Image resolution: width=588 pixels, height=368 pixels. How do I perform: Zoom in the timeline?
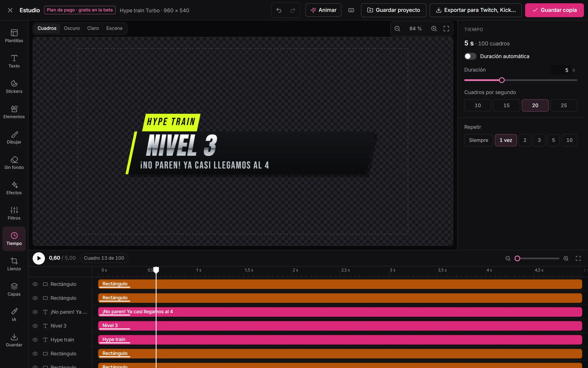click(566, 258)
